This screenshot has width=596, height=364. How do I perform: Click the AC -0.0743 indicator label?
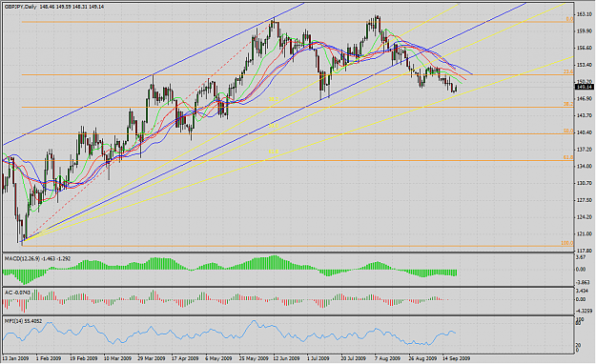16,293
